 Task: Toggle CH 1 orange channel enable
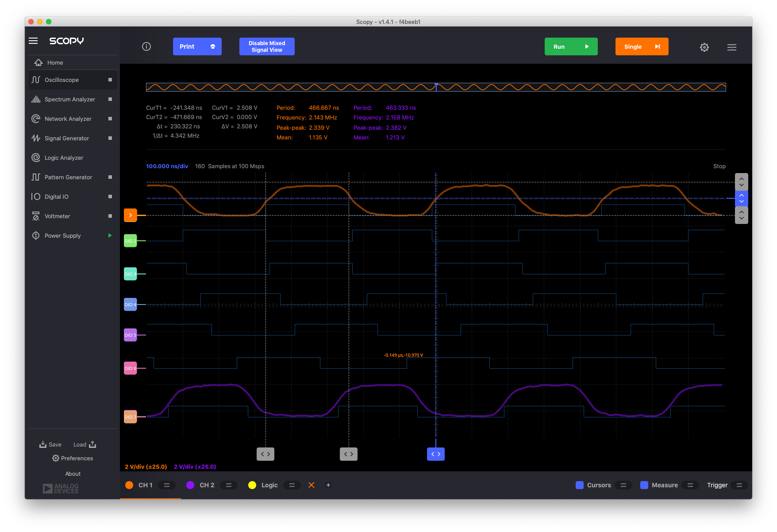(129, 485)
